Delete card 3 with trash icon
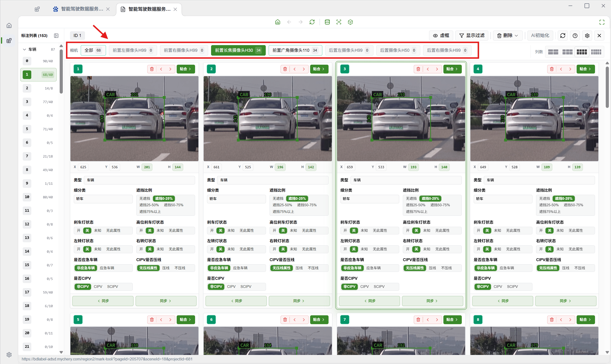Image resolution: width=611 pixels, height=364 pixels. [418, 69]
